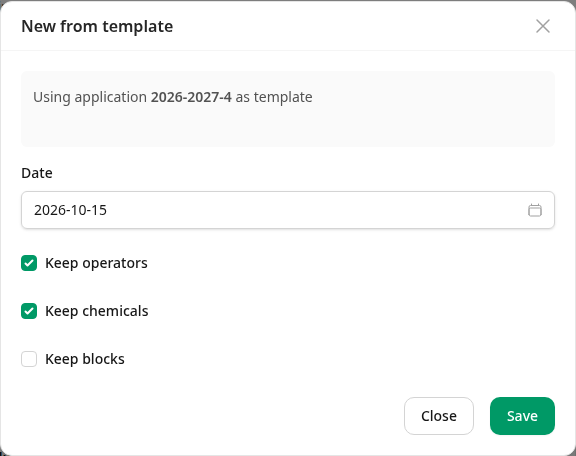This screenshot has height=456, width=576.
Task: Close the dialog with the X icon
Action: (543, 26)
